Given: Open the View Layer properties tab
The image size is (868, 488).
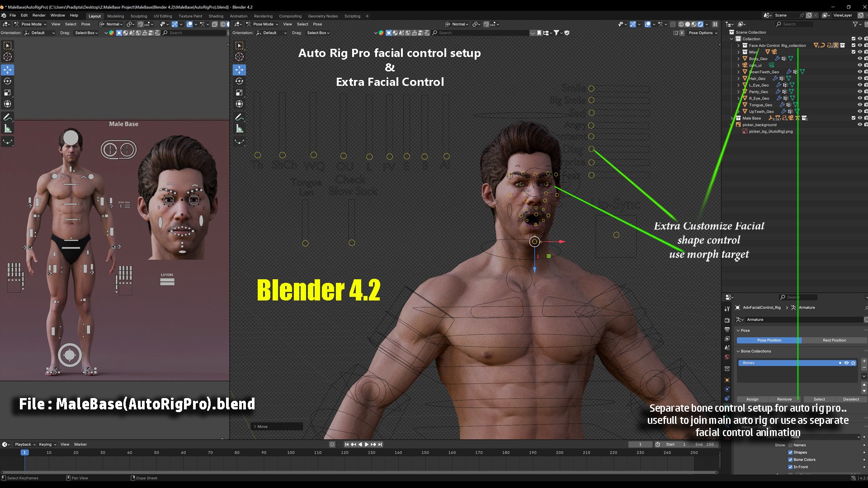Looking at the screenshot, I should point(727,338).
